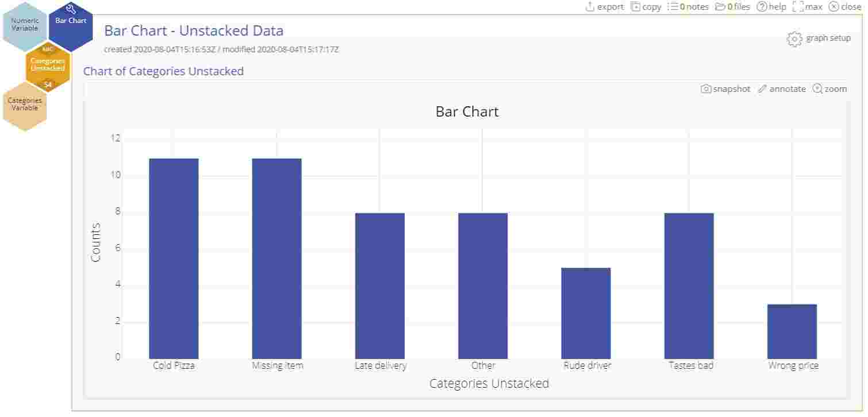
Task: Select the Numeric Variable hexagon
Action: tap(25, 24)
